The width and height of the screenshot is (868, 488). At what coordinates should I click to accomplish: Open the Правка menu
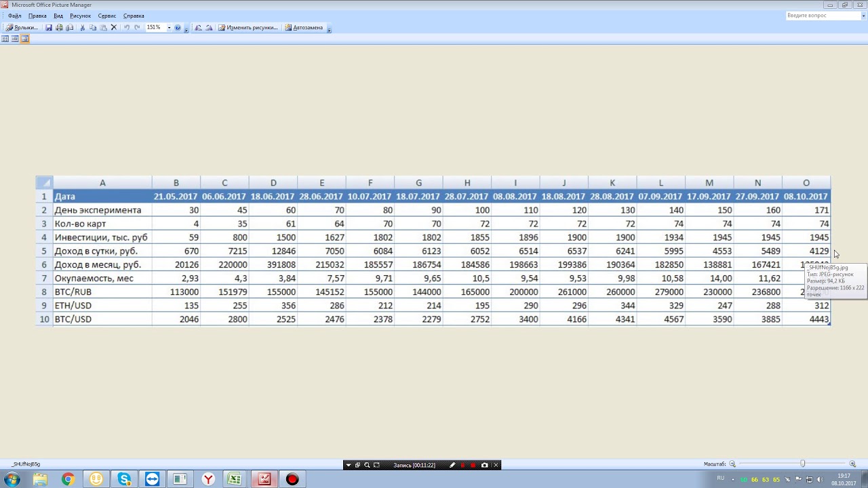click(37, 16)
